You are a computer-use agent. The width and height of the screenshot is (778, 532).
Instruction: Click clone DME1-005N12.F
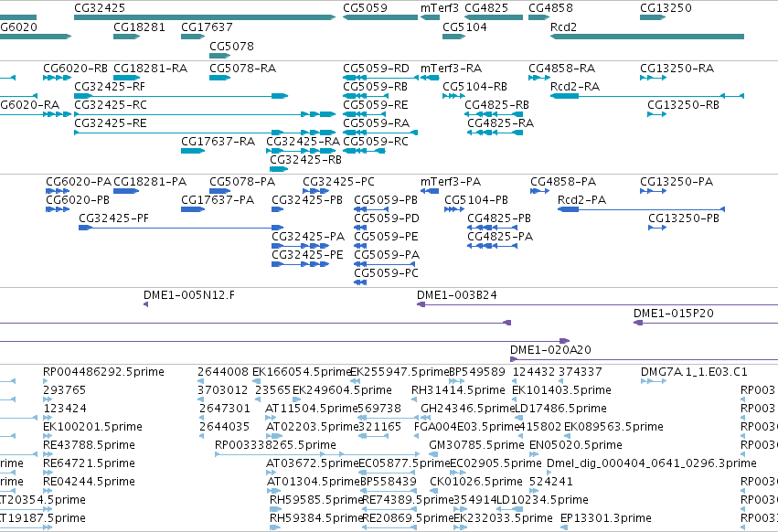189,295
